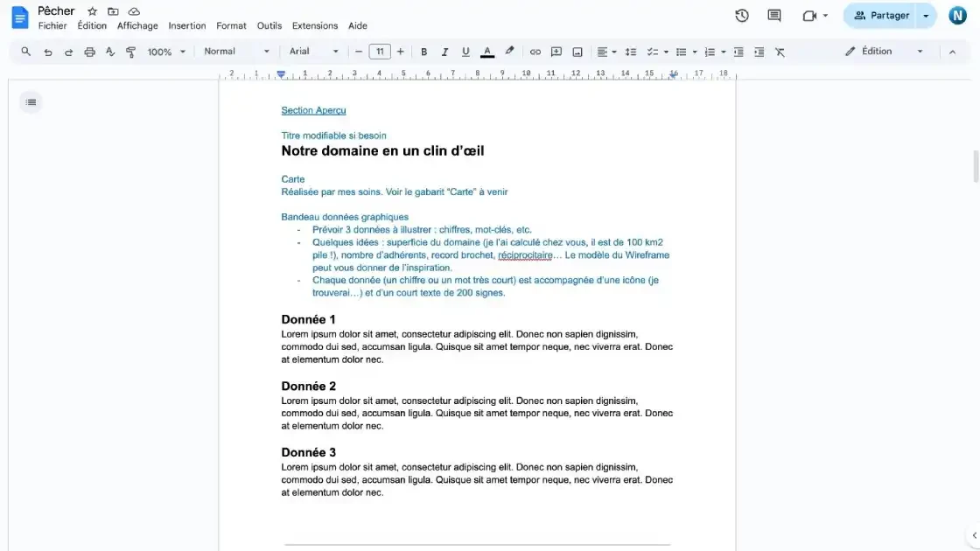Click the font size field
Image resolution: width=980 pixels, height=551 pixels.
point(380,52)
